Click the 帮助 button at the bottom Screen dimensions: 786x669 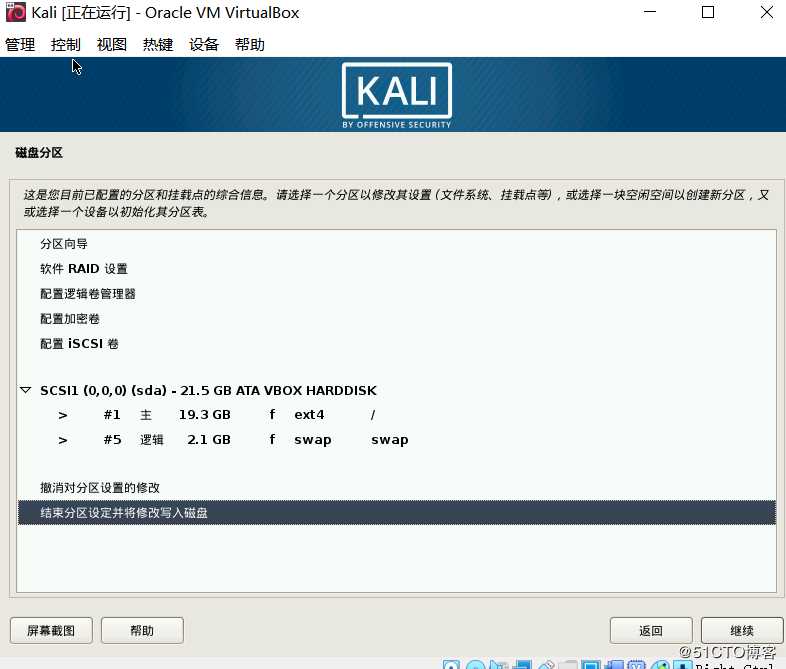142,630
